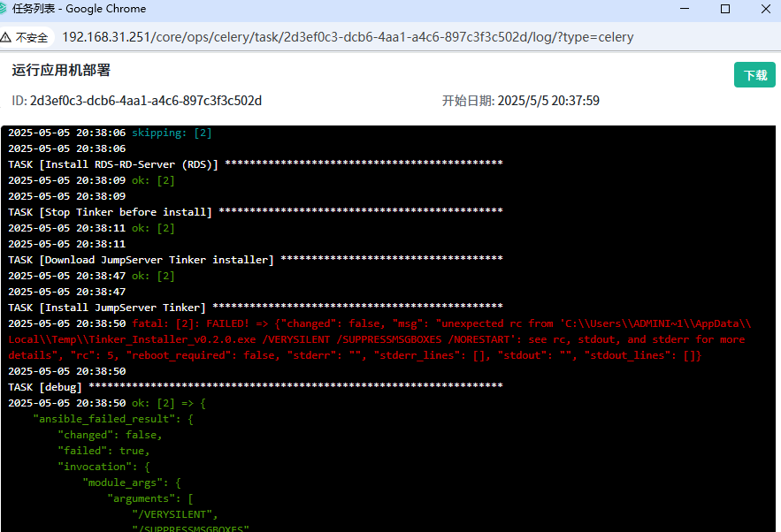Click the '"invocation": {' line
The width and height of the screenshot is (781, 532).
pyautogui.click(x=103, y=467)
